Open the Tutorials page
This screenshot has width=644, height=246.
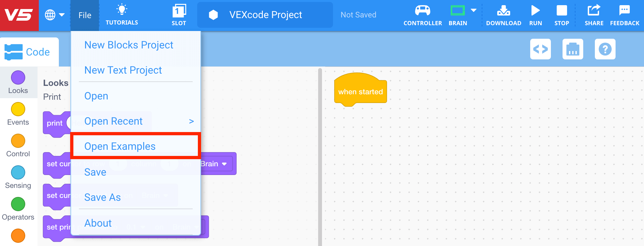pos(122,15)
